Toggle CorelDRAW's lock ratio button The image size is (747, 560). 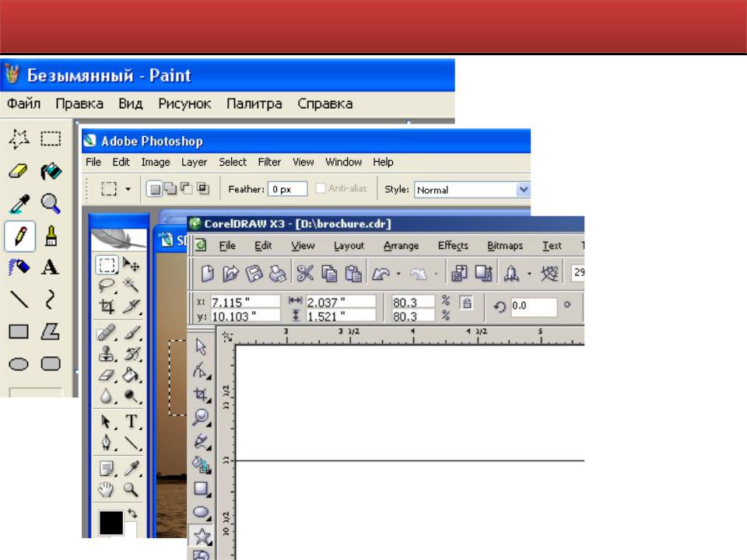click(x=466, y=303)
